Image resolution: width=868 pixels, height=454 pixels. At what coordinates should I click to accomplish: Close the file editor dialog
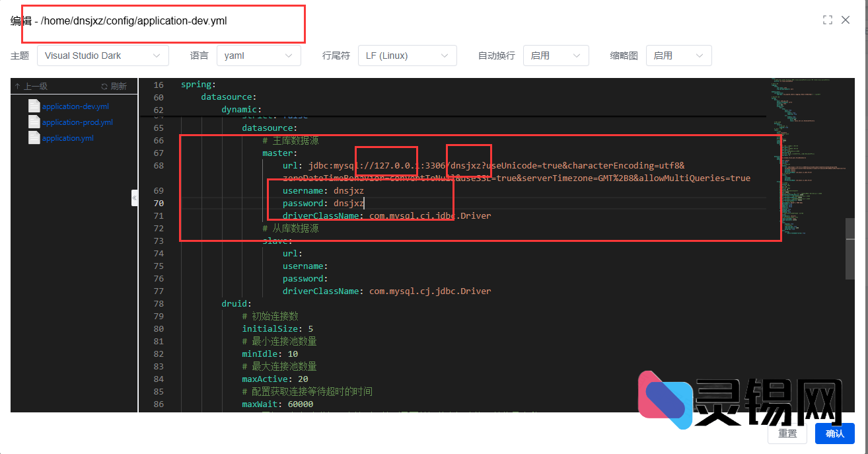[846, 20]
